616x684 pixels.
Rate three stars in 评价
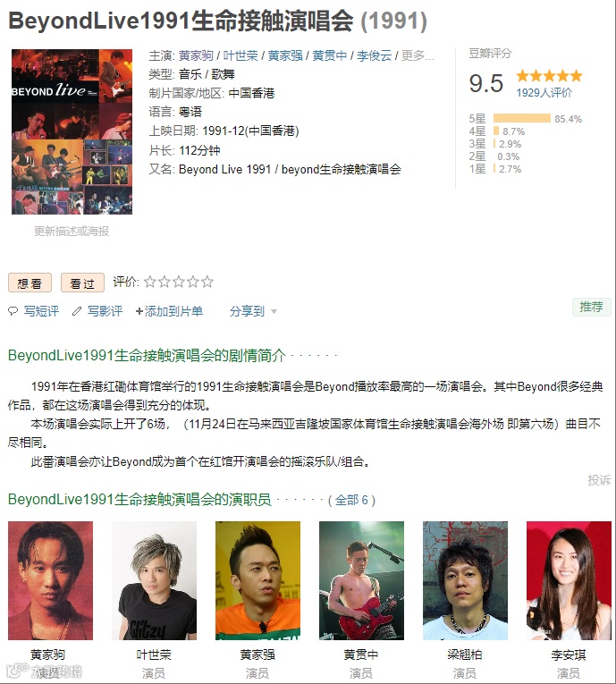179,282
